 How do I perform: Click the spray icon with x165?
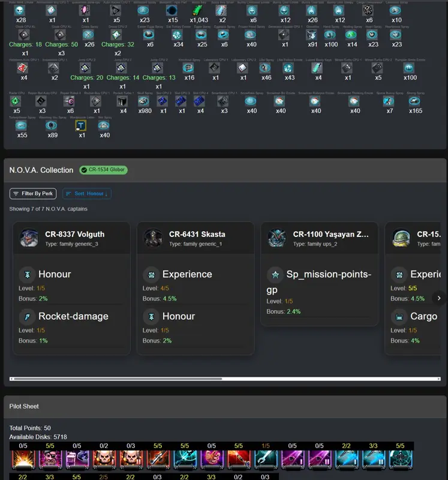(414, 101)
